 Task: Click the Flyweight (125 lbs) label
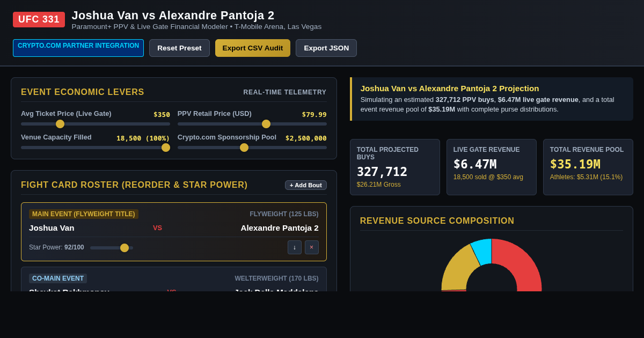pyautogui.click(x=284, y=214)
